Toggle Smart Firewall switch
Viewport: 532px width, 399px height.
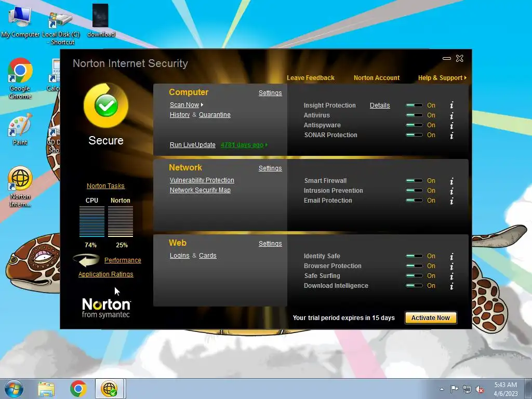[414, 180]
